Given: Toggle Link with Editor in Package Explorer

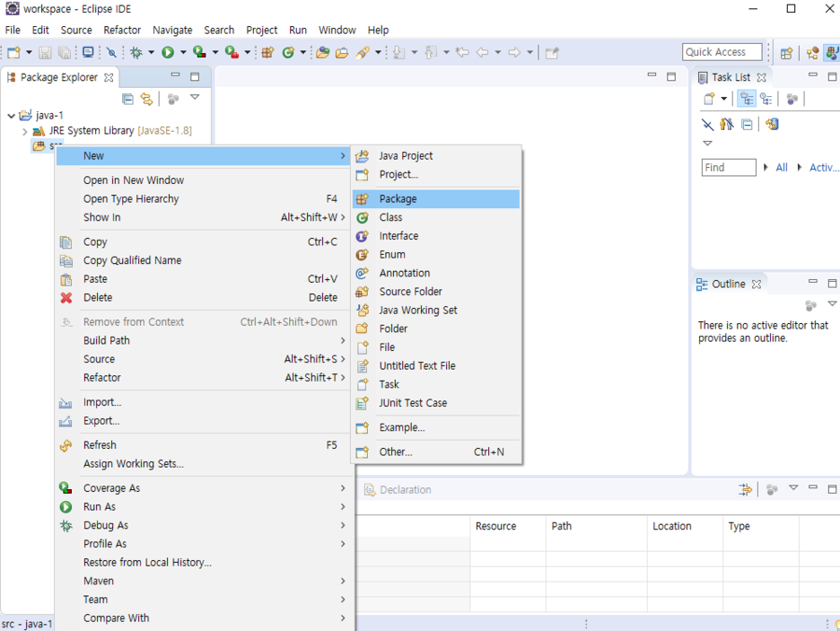Looking at the screenshot, I should [146, 99].
